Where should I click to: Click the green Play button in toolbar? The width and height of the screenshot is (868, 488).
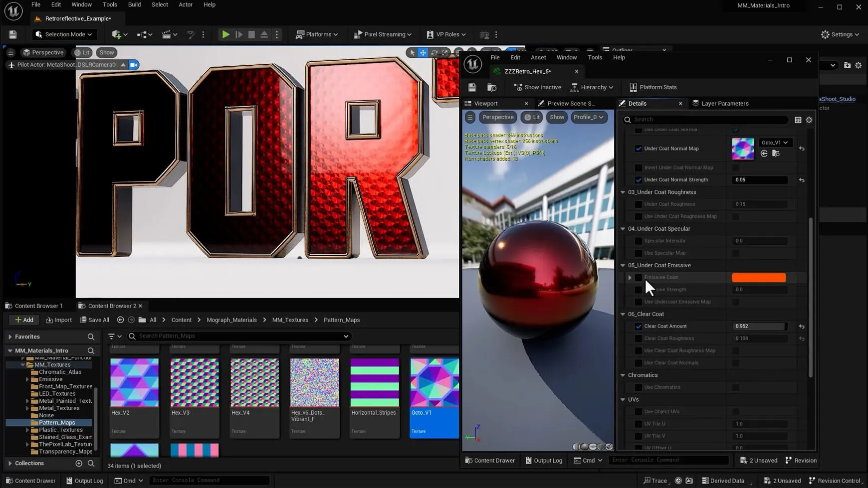[225, 34]
